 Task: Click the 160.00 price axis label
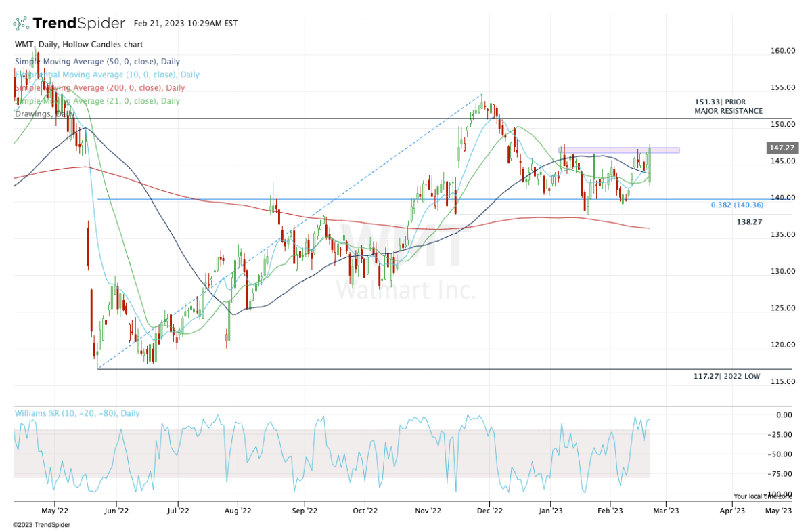pos(782,51)
